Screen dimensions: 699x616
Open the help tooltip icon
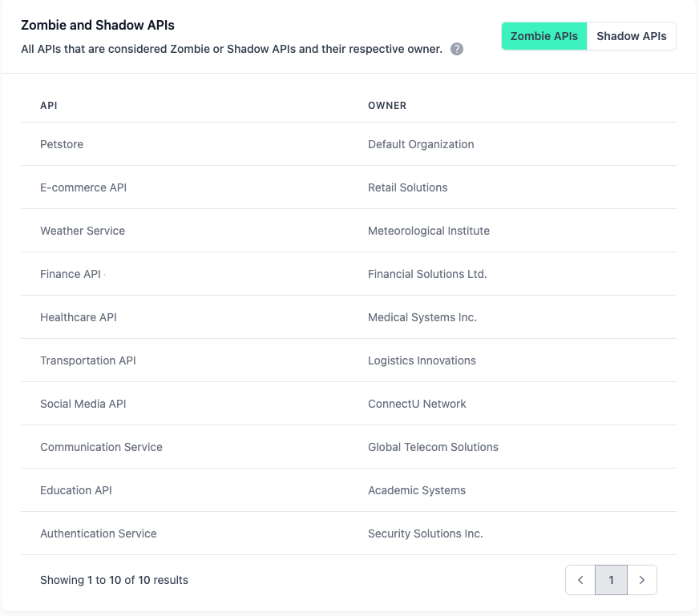click(x=456, y=49)
